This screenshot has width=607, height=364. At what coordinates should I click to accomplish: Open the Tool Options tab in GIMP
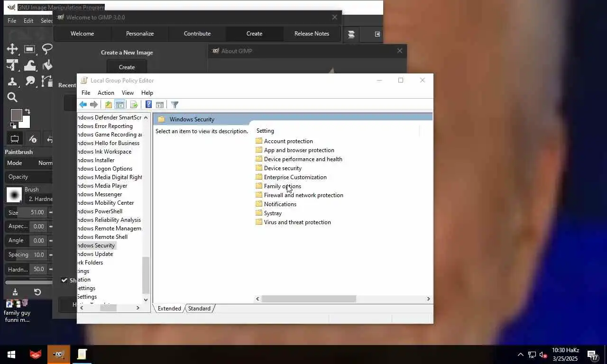point(15,139)
